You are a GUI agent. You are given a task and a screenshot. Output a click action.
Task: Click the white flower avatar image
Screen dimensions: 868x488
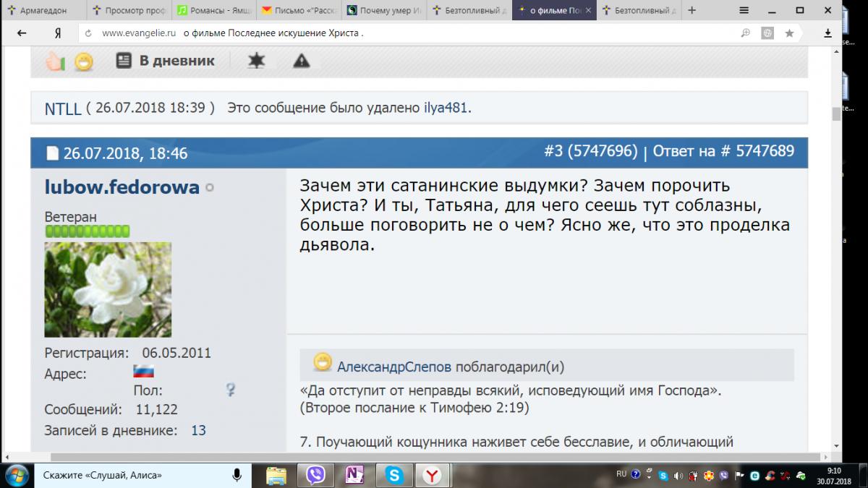click(x=108, y=289)
